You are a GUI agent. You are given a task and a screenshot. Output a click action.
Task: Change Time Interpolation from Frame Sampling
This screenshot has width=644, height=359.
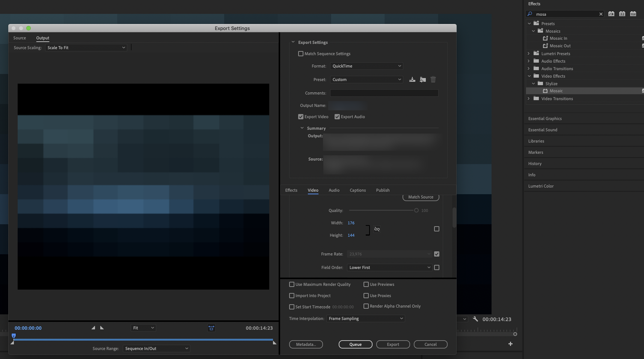365,318
